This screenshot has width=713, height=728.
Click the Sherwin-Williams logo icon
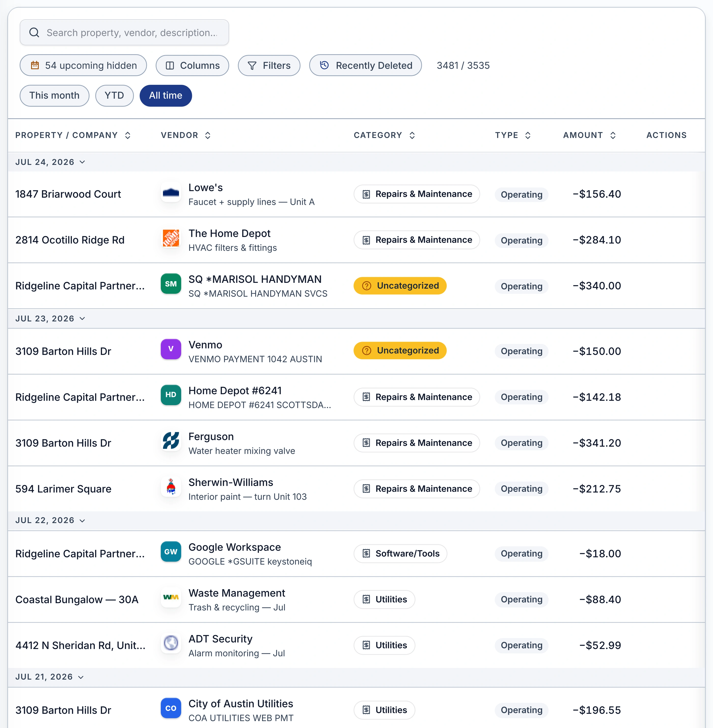pyautogui.click(x=171, y=486)
